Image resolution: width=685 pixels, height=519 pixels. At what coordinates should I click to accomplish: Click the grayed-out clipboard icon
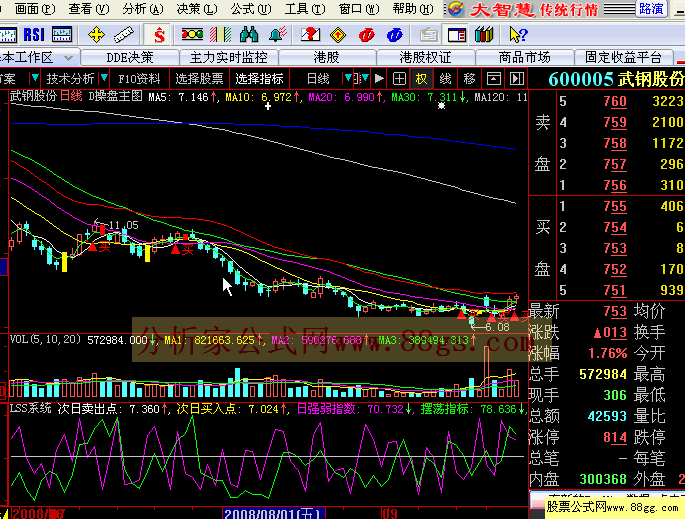[429, 35]
